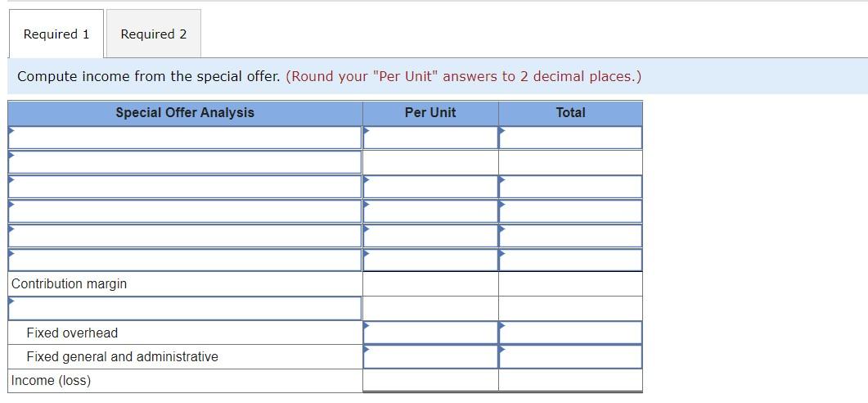Open the first row label dropdown under Special Offer Analysis

click(185, 138)
